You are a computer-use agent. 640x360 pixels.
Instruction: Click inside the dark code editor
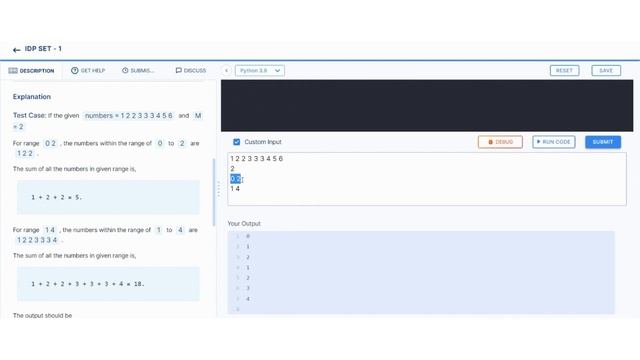click(427, 106)
